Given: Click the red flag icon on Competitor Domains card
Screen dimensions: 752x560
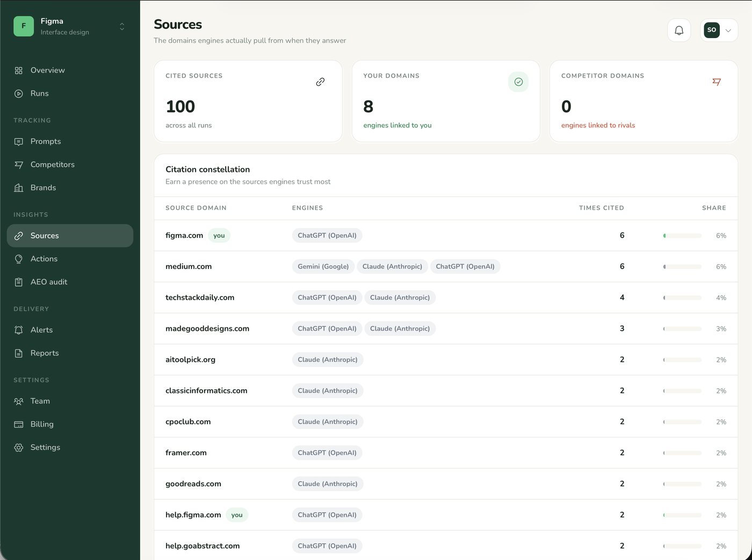Looking at the screenshot, I should coord(717,82).
